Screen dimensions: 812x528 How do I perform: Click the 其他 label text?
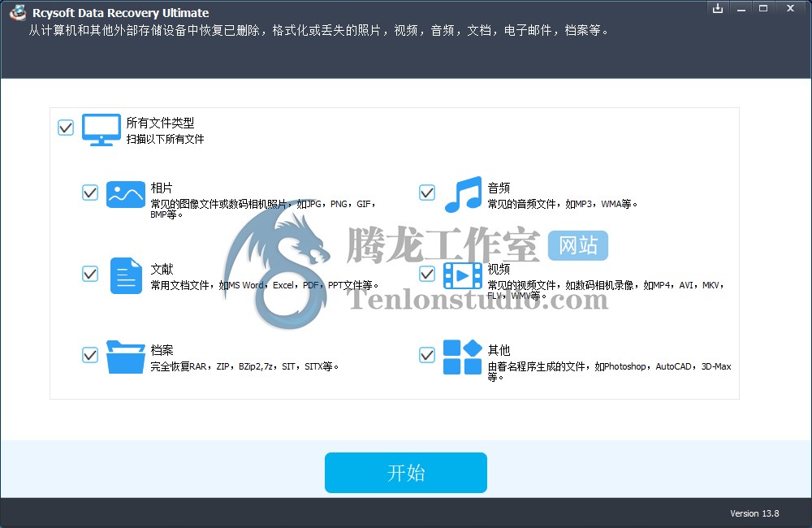499,350
